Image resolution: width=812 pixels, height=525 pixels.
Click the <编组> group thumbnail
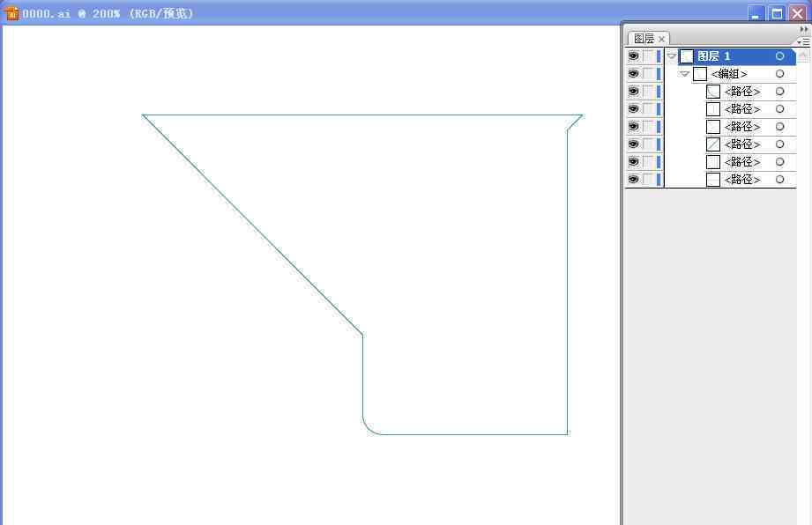700,73
